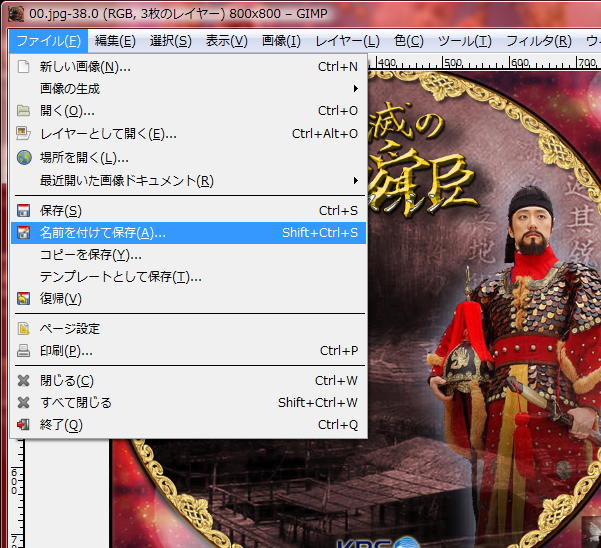Open the 選択(S) menu
The height and width of the screenshot is (548, 601).
[x=171, y=41]
